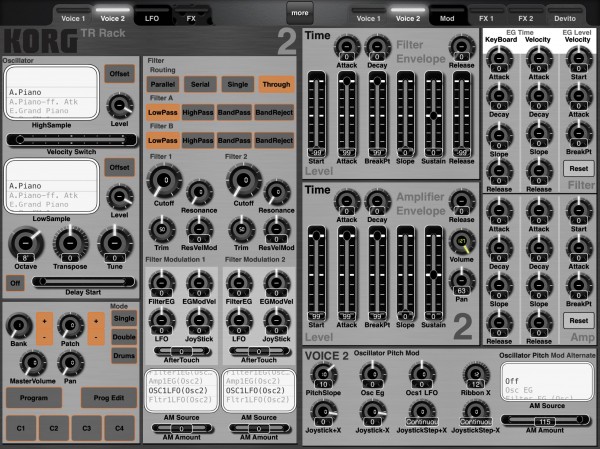Click the Volume knob in Amplifier Envelope
600x449 pixels.
click(x=462, y=242)
